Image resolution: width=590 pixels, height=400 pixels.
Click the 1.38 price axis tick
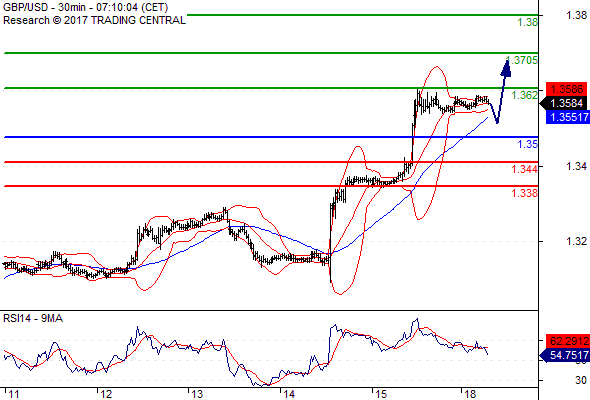(x=576, y=15)
